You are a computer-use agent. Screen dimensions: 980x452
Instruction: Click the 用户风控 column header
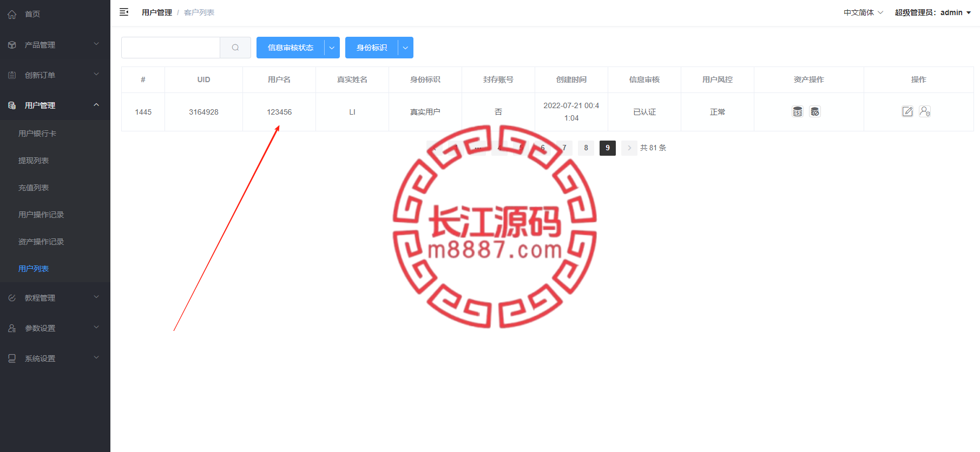coord(718,79)
